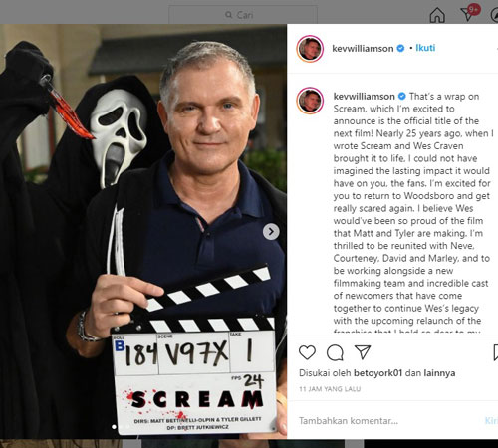Click verified badge beside header kevwilliamson
This screenshot has height=448, width=498.
(x=400, y=48)
